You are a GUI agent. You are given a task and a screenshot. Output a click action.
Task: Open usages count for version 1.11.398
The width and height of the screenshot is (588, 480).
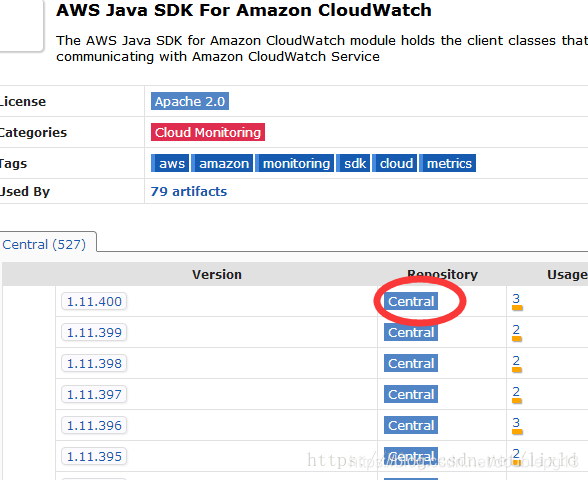click(x=516, y=360)
